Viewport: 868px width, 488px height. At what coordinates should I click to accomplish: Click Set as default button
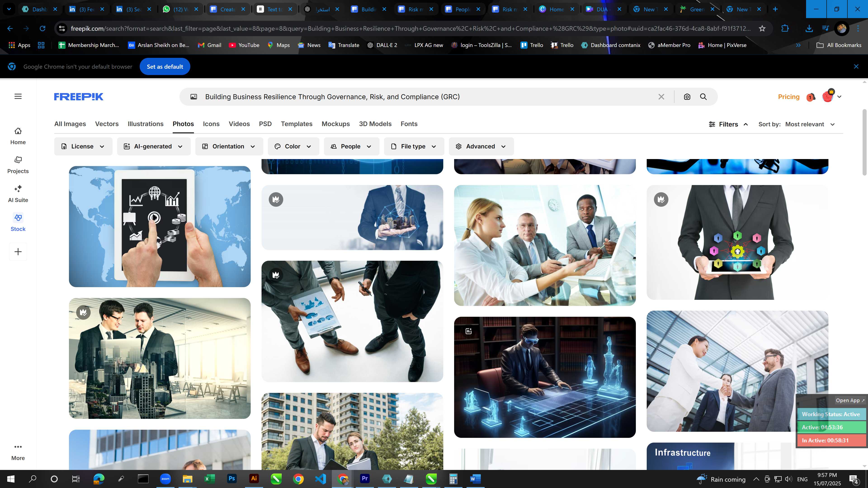click(165, 67)
